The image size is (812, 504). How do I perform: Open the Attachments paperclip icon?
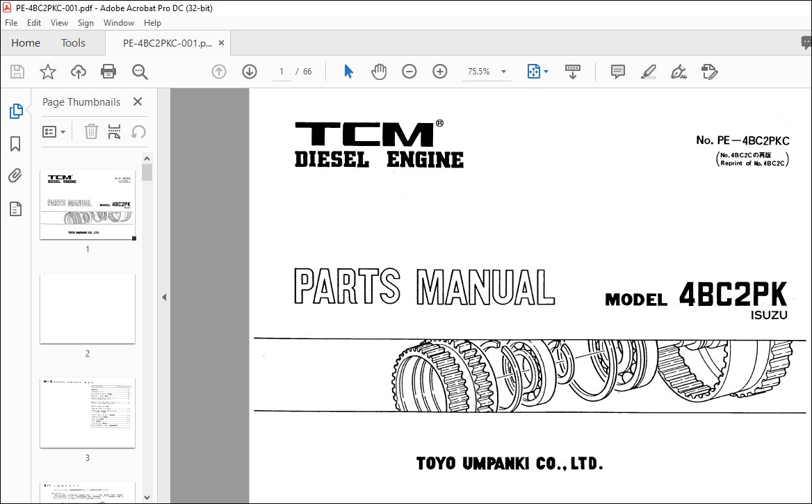tap(15, 176)
